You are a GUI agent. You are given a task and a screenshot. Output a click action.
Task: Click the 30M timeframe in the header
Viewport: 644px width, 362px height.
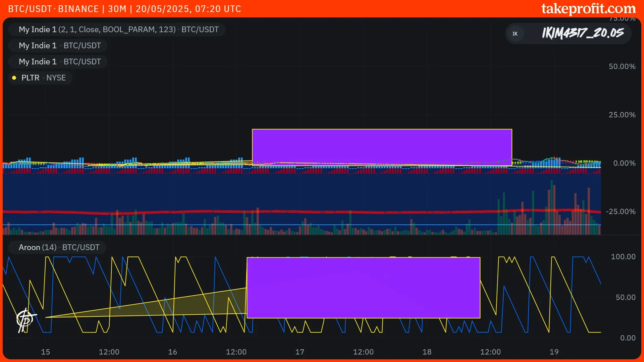(117, 9)
